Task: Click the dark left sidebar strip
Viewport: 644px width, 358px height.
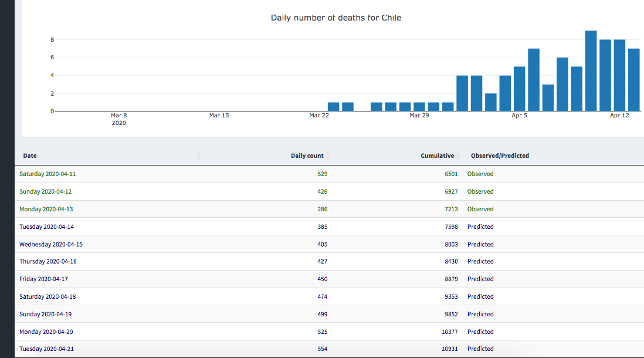Action: 6,176
